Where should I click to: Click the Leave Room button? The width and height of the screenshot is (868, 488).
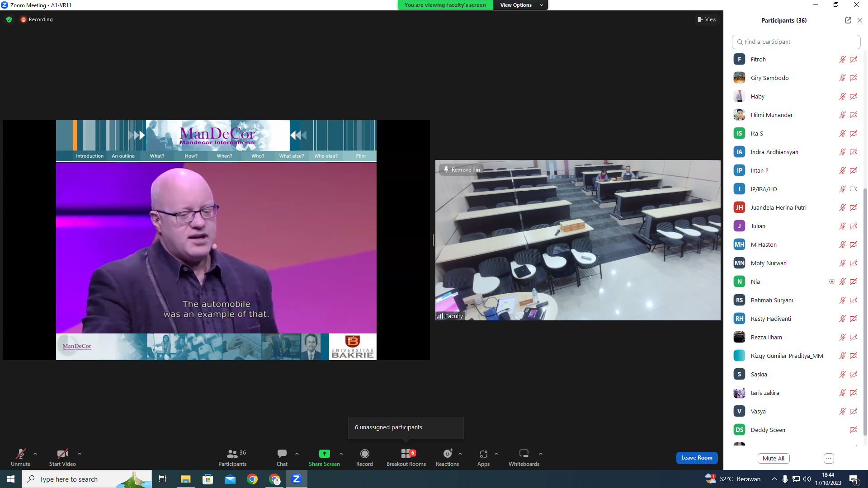[697, 458]
